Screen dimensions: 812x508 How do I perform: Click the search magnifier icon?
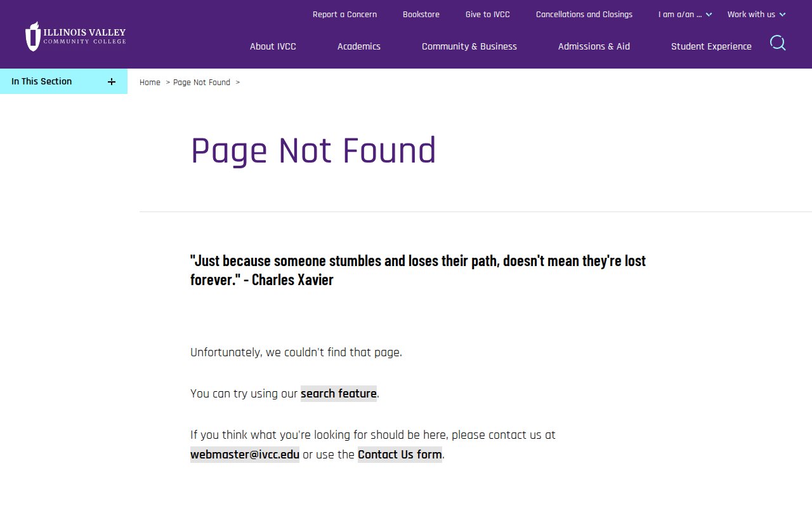778,43
